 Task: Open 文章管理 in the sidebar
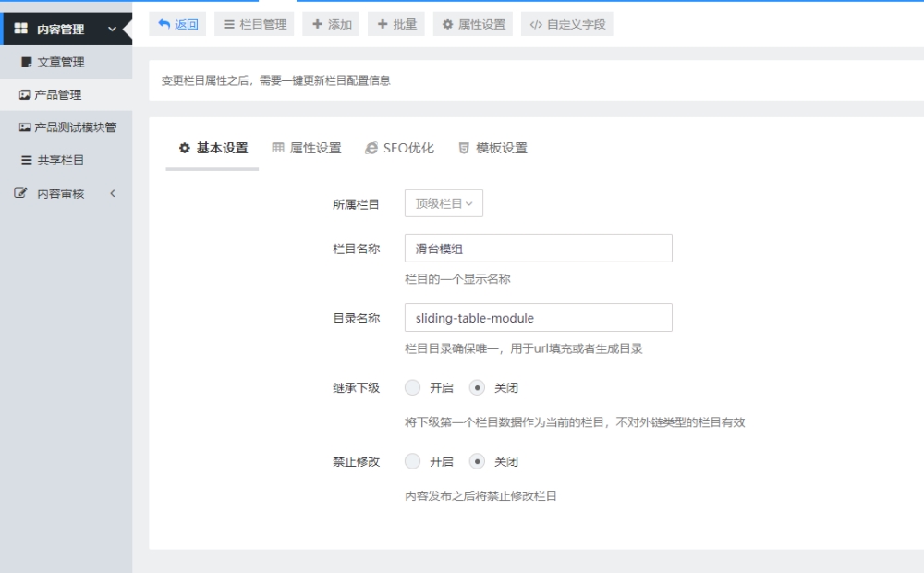pyautogui.click(x=60, y=62)
